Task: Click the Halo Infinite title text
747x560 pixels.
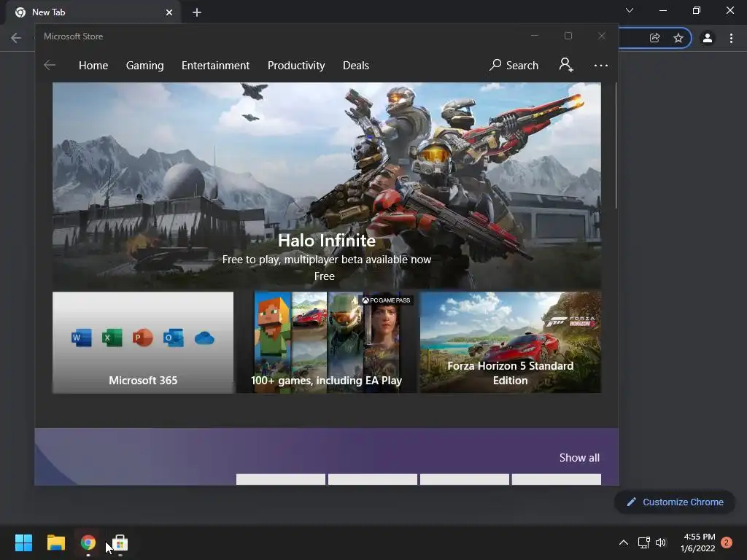Action: point(327,241)
